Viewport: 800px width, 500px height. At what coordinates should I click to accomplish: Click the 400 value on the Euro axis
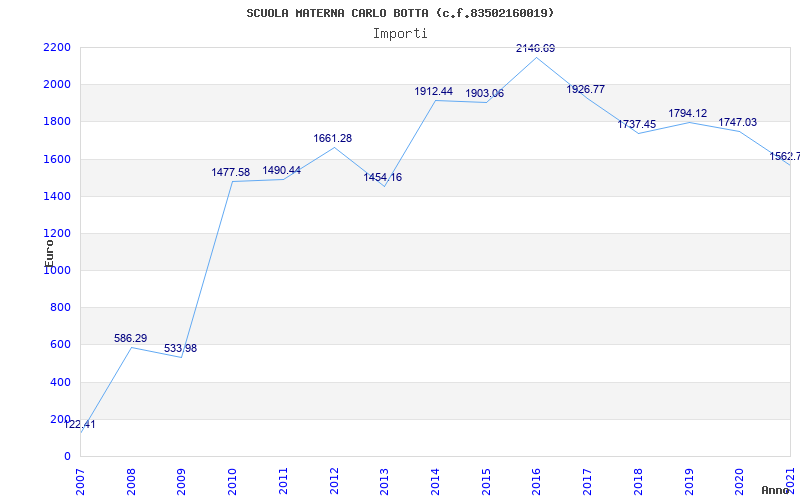(x=60, y=382)
